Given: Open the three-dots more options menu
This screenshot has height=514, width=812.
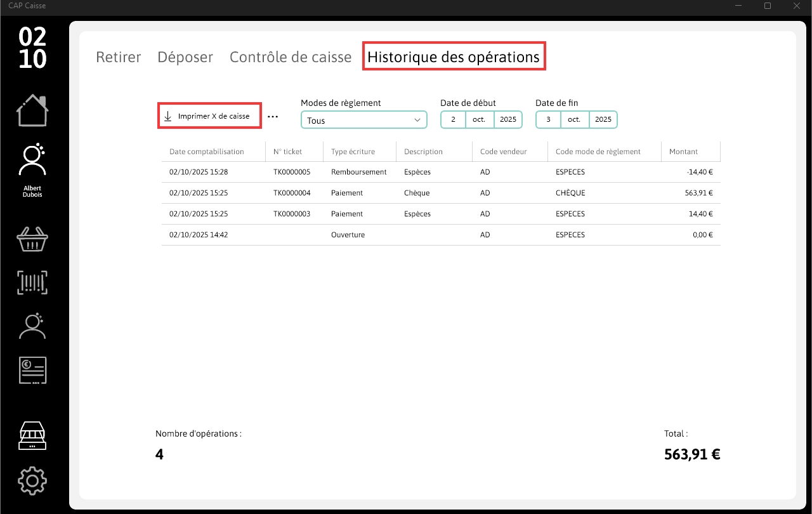Looking at the screenshot, I should click(x=273, y=117).
